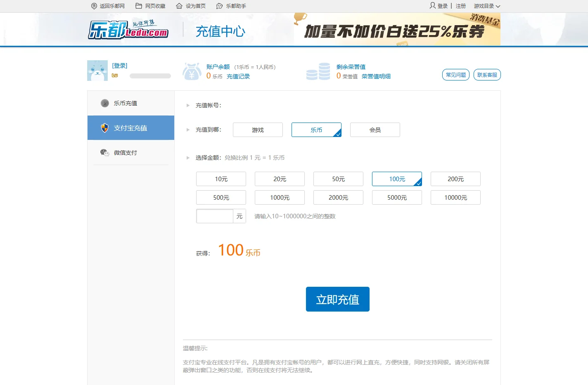Click the 登录 link in top bar
588x385 pixels.
coord(443,6)
